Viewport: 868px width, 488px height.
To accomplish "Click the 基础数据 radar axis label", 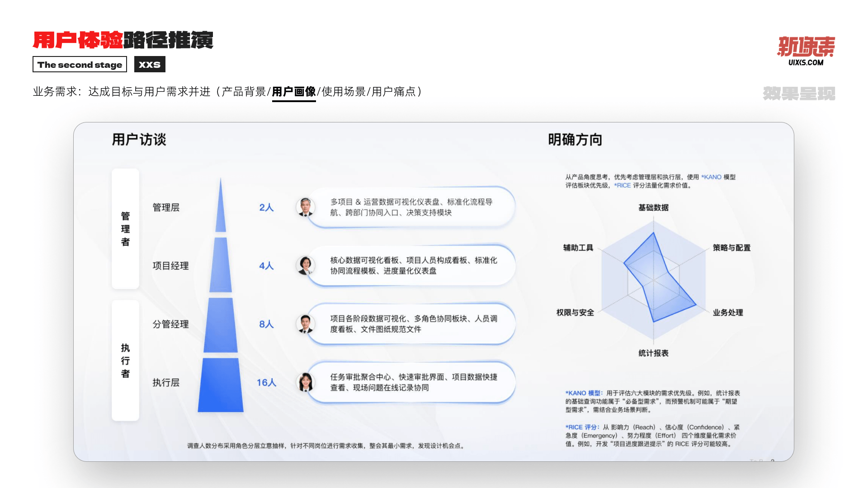I will tap(653, 207).
